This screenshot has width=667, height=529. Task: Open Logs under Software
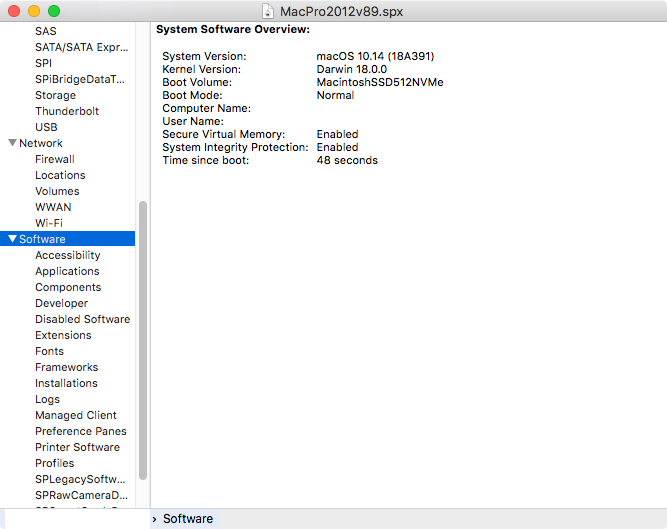tap(47, 399)
